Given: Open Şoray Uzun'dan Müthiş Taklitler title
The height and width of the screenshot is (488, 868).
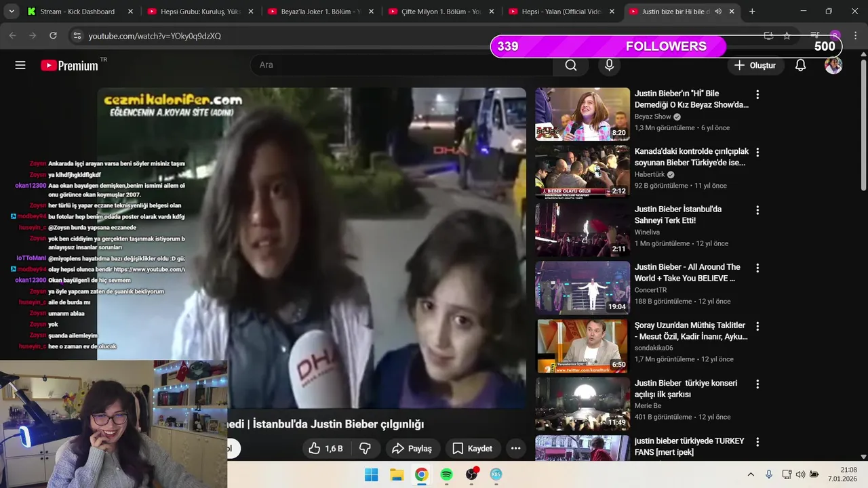Looking at the screenshot, I should click(691, 331).
